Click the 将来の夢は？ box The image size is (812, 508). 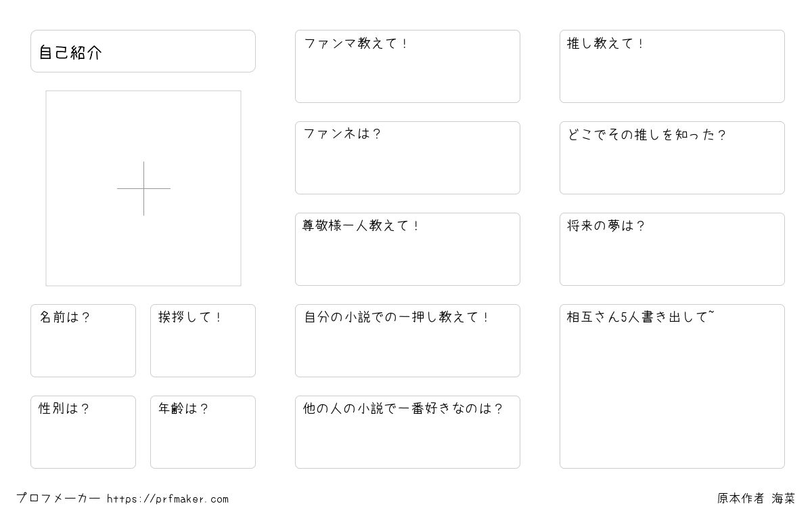pyautogui.click(x=672, y=249)
